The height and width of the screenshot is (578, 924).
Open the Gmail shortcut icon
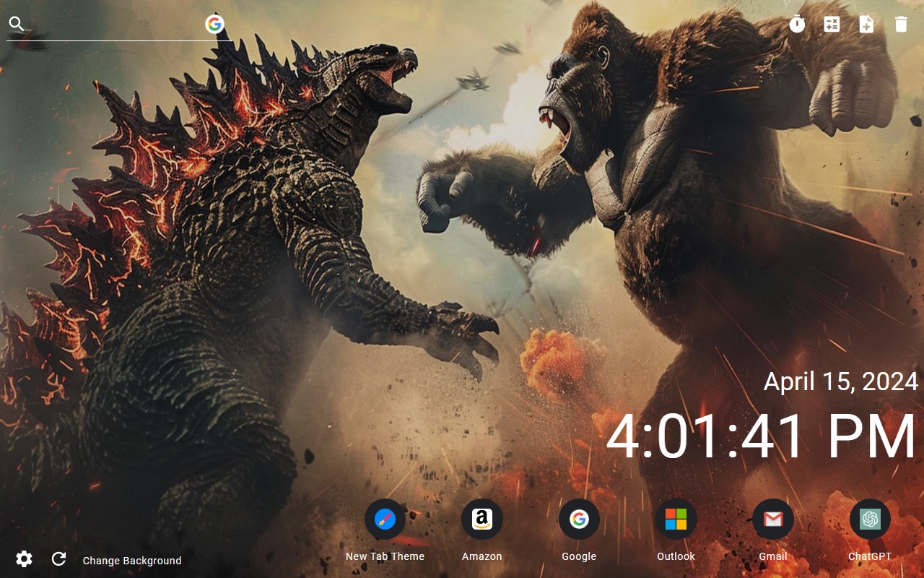point(772,519)
